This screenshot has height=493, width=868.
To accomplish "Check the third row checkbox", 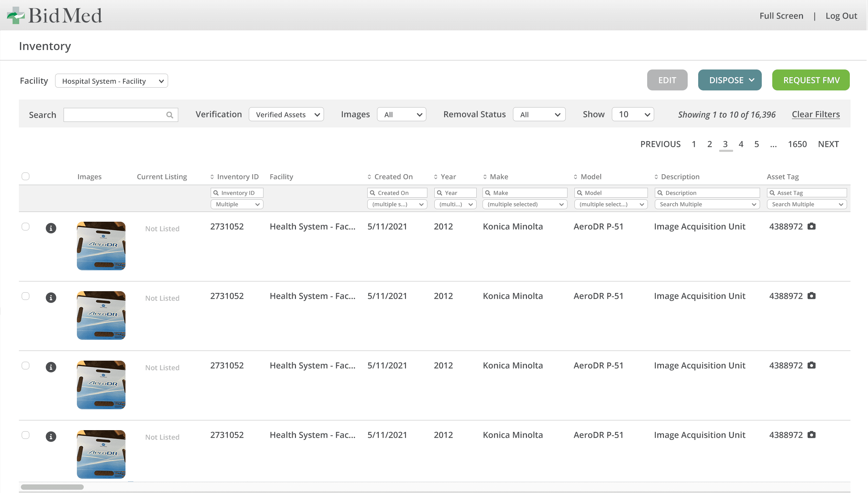I will (26, 366).
